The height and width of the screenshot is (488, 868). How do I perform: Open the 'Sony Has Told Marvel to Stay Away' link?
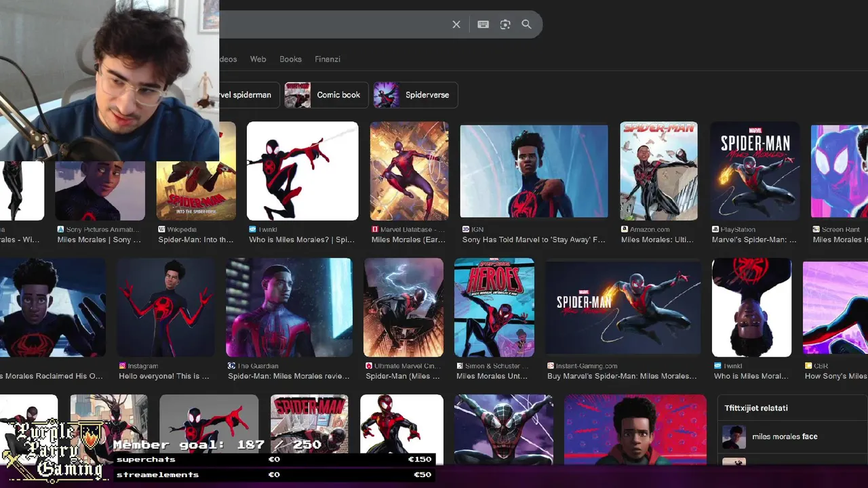[x=534, y=240]
